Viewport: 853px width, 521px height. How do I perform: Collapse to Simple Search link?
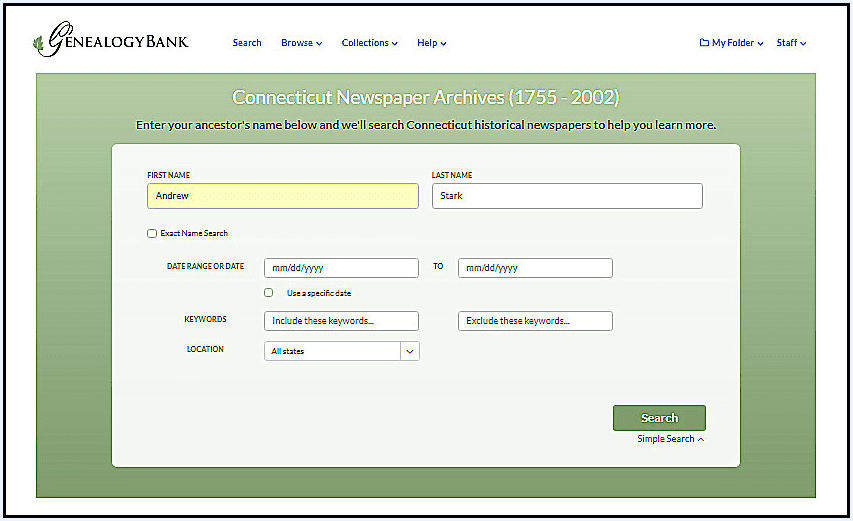671,439
